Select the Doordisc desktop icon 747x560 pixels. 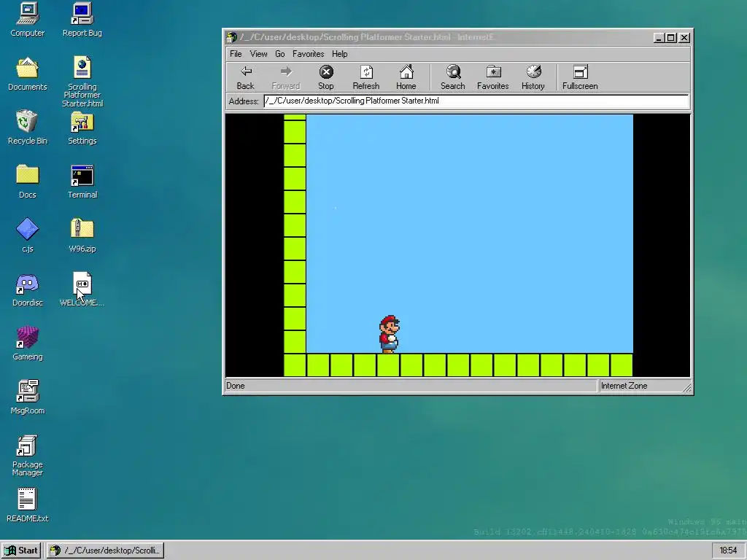point(28,289)
